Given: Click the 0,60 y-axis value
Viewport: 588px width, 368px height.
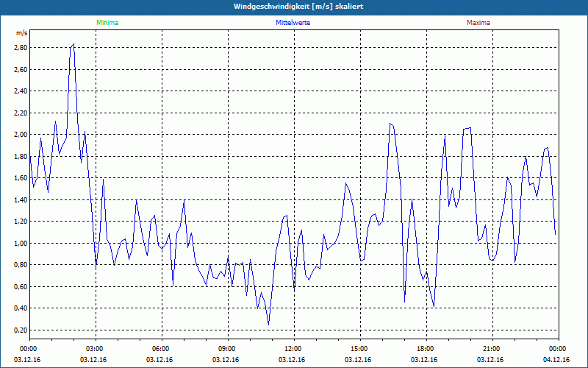Looking at the screenshot, I should click(21, 287).
